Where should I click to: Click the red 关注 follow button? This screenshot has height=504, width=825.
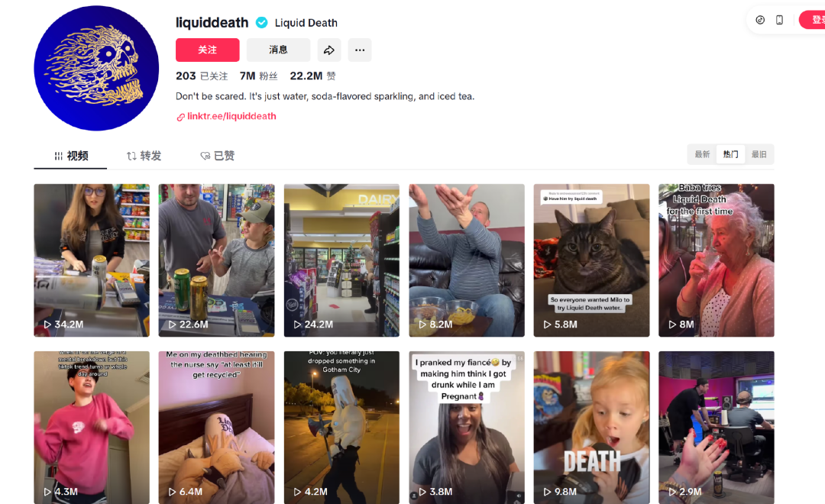click(207, 50)
